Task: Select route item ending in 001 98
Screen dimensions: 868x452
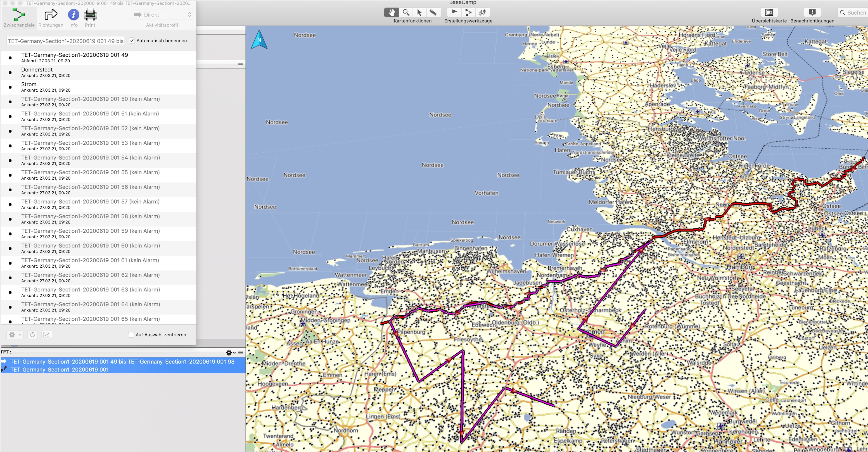Action: [x=123, y=361]
